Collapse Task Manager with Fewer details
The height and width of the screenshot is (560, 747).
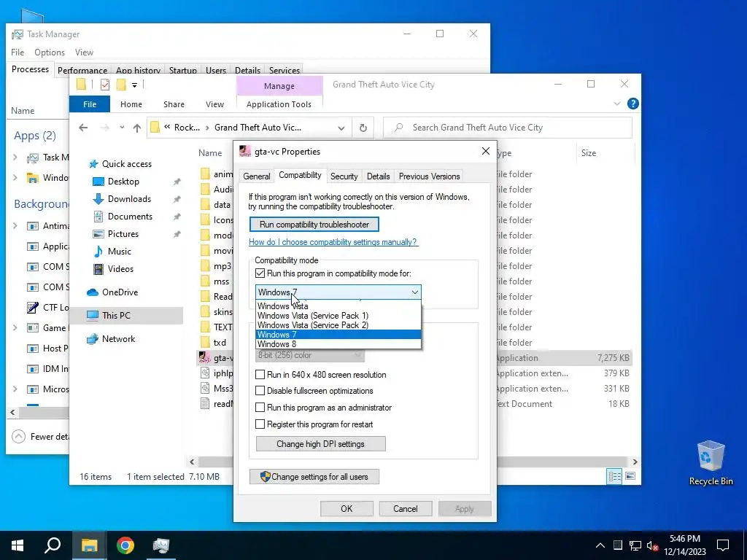(x=41, y=437)
